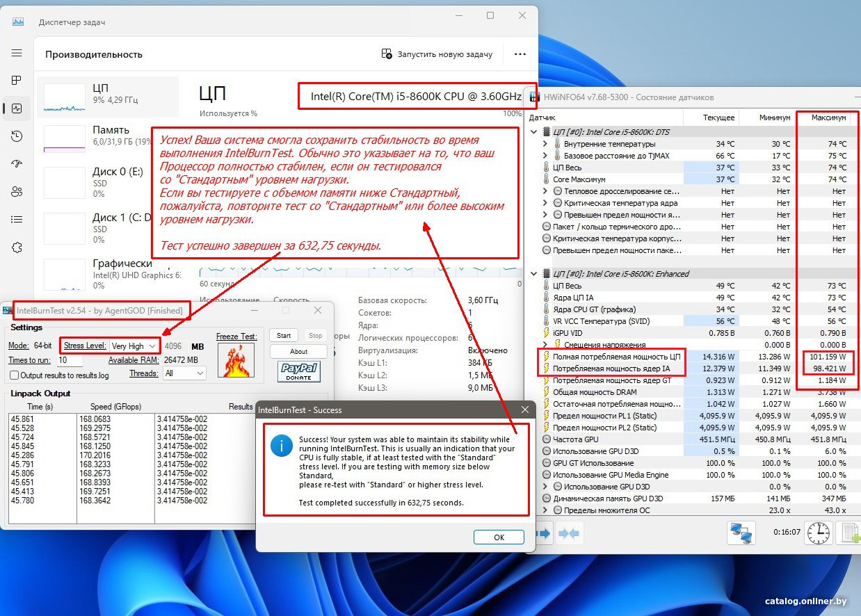Click the Stop button in IntelBurnTest

(x=315, y=335)
